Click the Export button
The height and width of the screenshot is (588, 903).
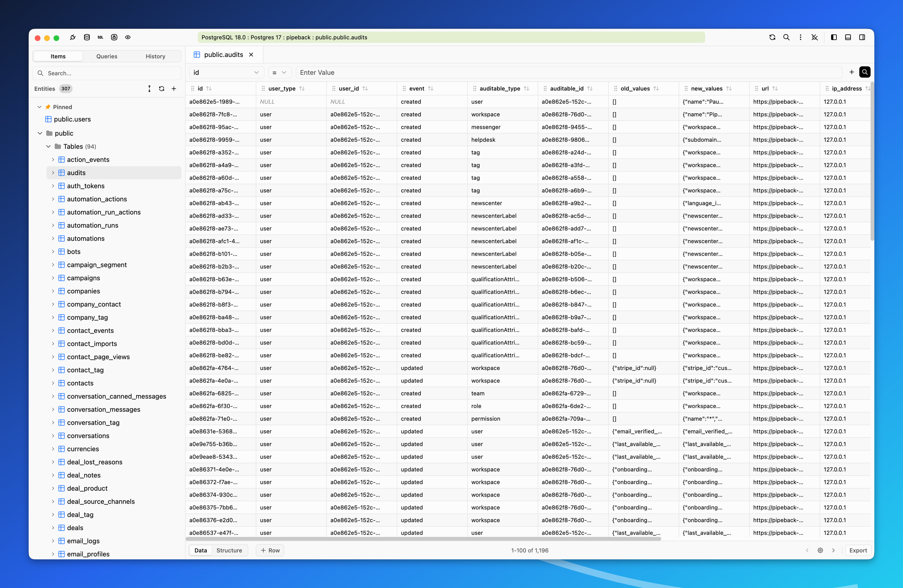click(858, 550)
